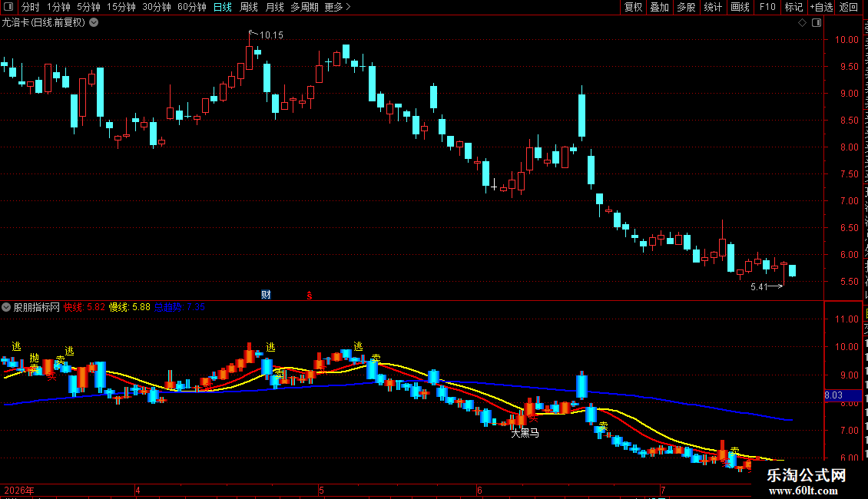Switch to 月线 monthly chart
868x499 pixels.
pos(274,7)
